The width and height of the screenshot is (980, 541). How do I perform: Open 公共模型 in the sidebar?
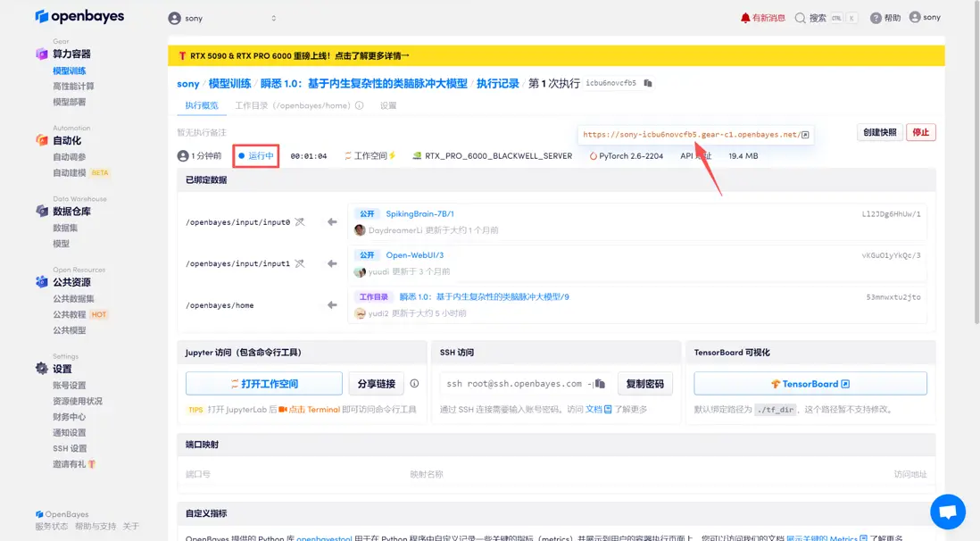coord(70,330)
